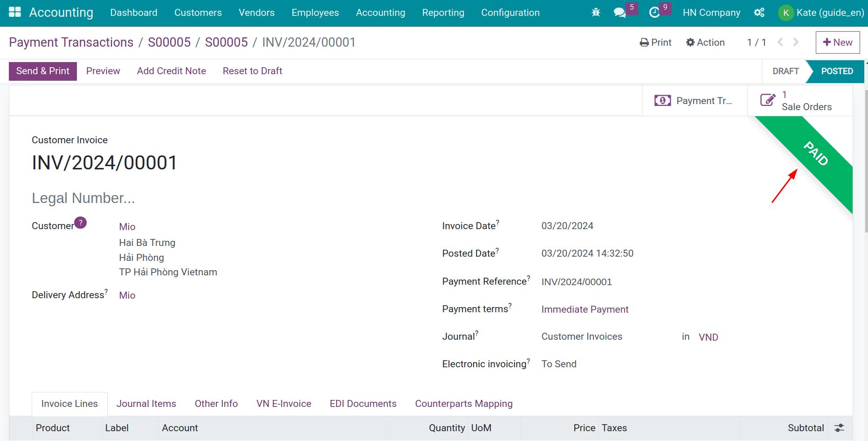Open first S00005 breadcrumb link
The image size is (868, 441).
[x=169, y=42]
